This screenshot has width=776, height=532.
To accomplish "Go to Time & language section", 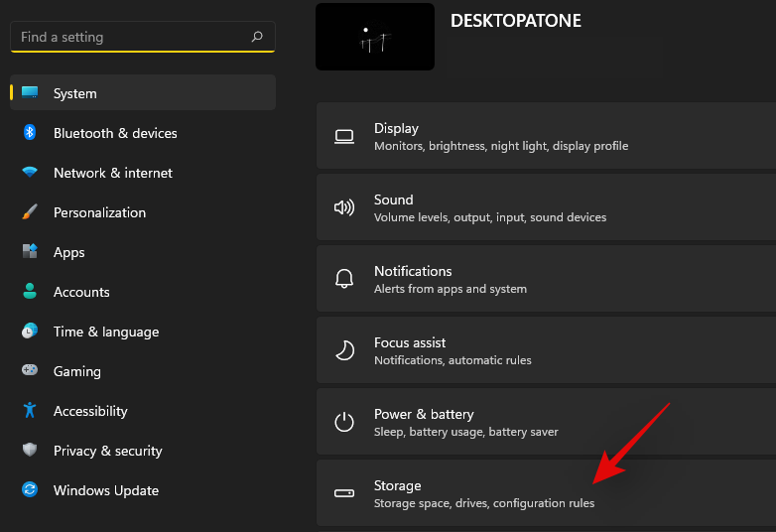I will coord(105,332).
